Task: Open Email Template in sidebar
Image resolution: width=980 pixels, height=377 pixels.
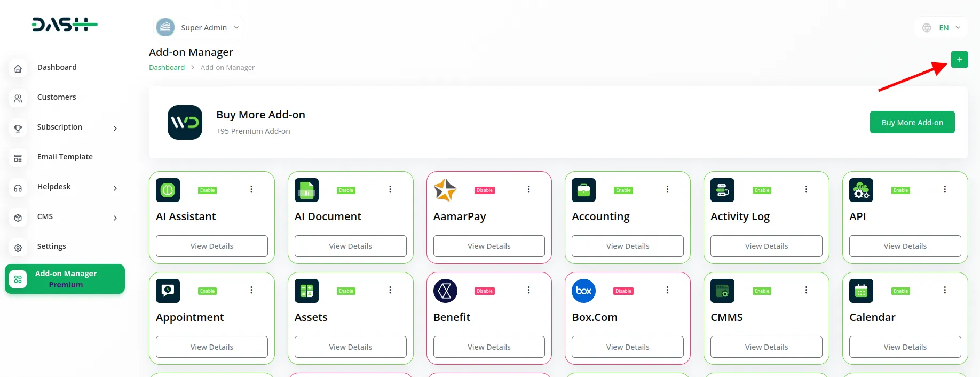Action: (x=64, y=157)
